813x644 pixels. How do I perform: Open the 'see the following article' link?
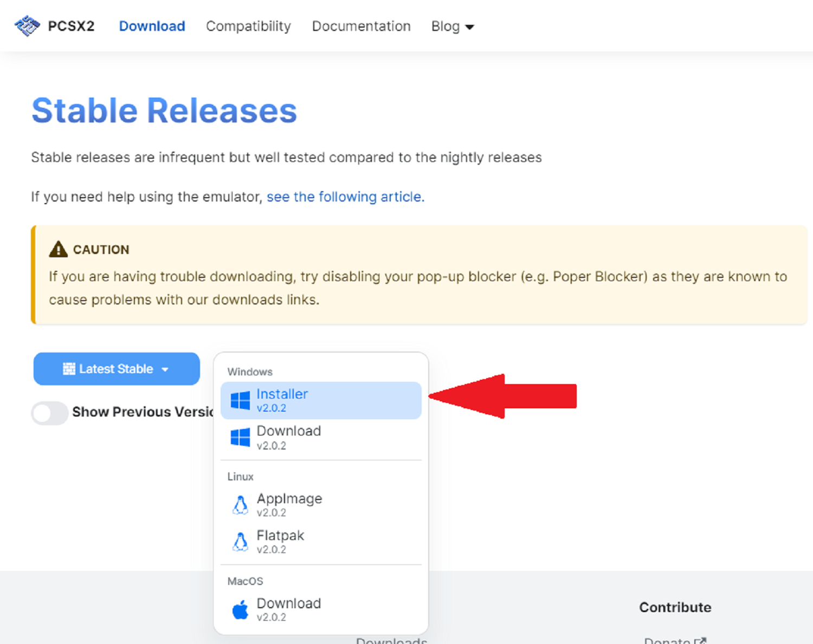tap(345, 197)
